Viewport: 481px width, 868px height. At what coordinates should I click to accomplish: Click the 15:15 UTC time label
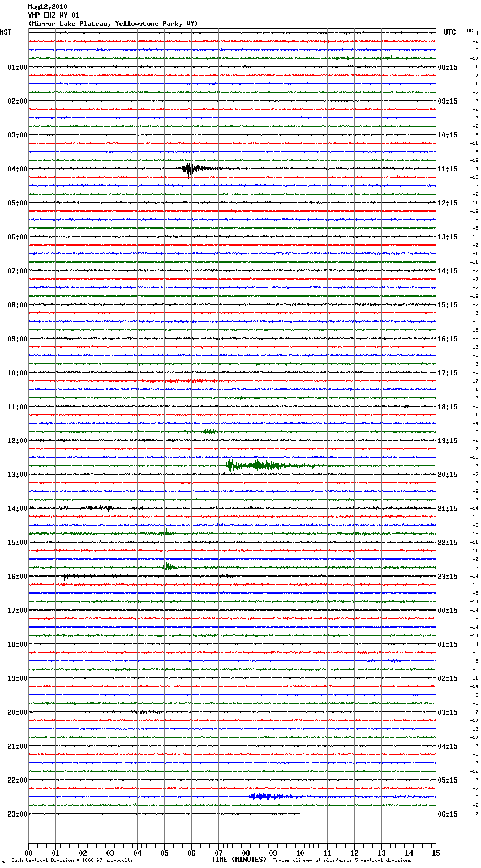click(x=448, y=305)
